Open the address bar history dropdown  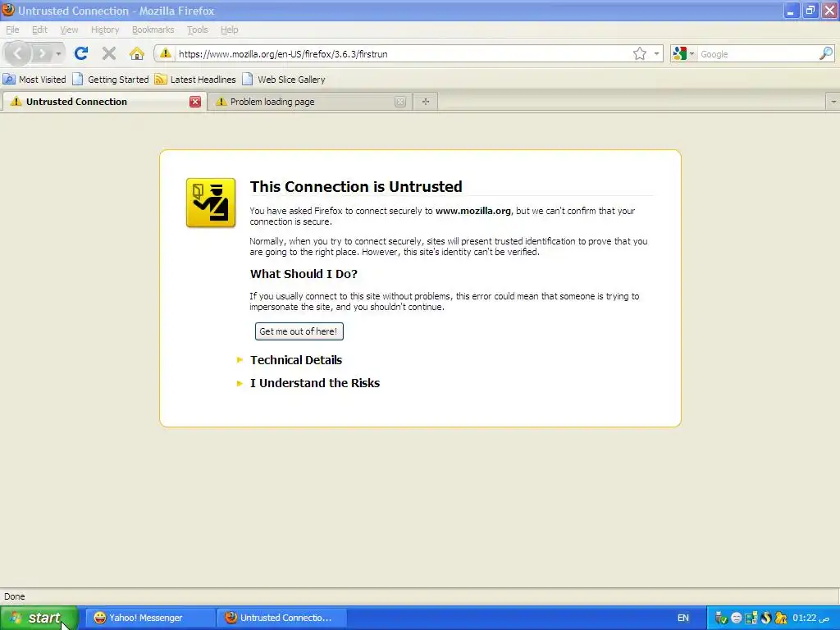[x=656, y=53]
